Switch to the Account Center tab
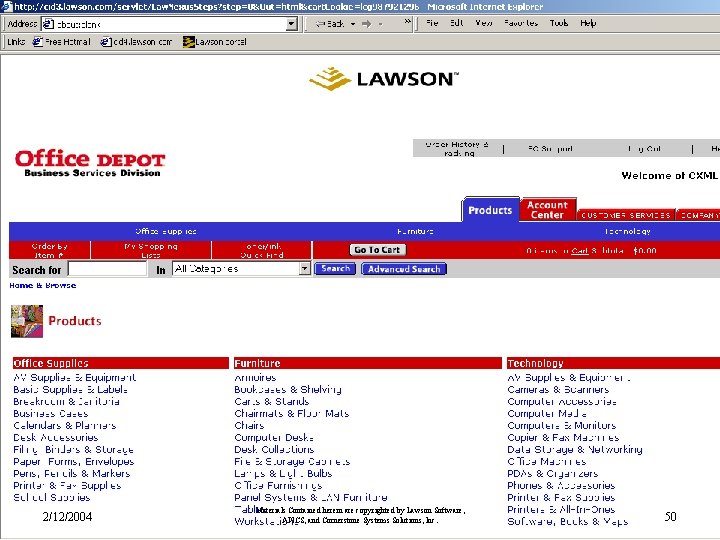This screenshot has height=540, width=720. 547,209
